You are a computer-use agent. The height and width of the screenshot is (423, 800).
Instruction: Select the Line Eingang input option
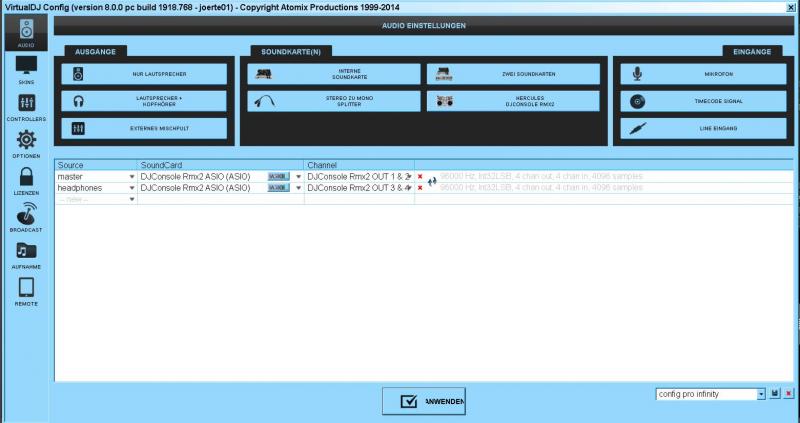click(x=703, y=129)
